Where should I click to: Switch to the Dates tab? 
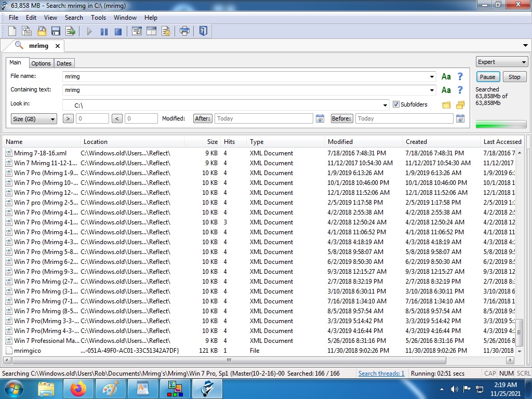64,63
